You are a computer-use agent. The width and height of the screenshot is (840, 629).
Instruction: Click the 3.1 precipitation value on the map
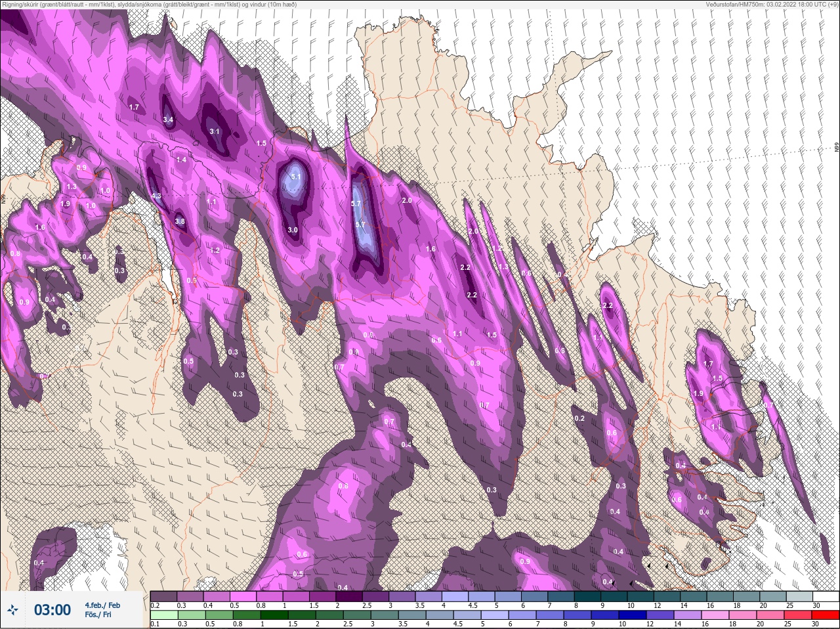tap(215, 131)
